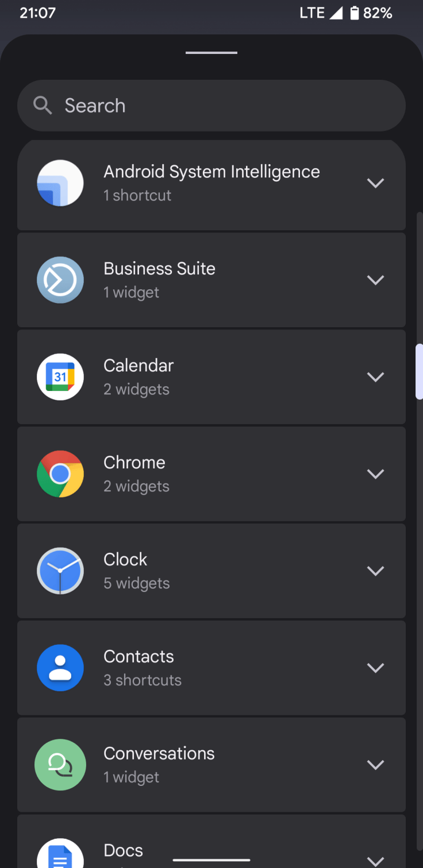
Task: Tap the battery icon in status bar
Action: (355, 13)
